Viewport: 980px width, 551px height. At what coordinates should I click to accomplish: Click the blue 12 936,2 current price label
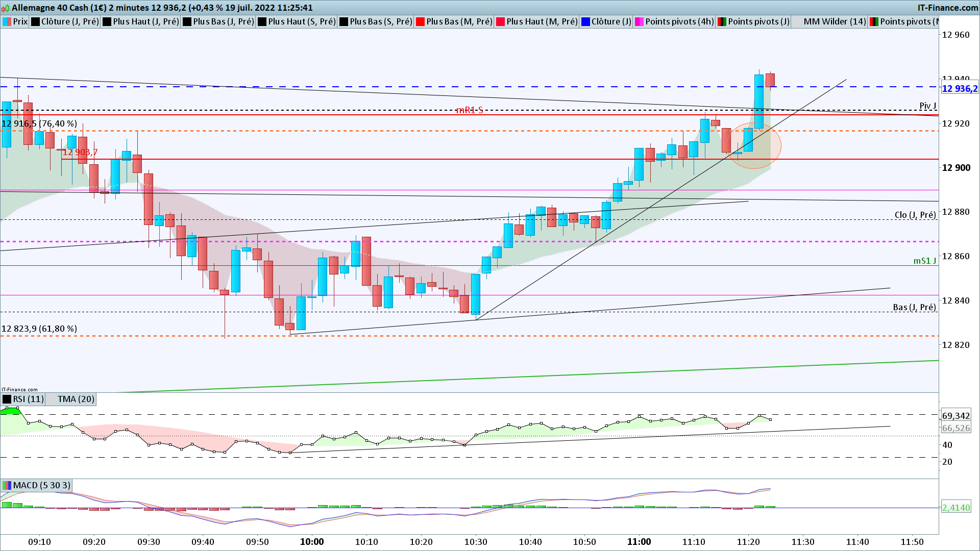(959, 89)
